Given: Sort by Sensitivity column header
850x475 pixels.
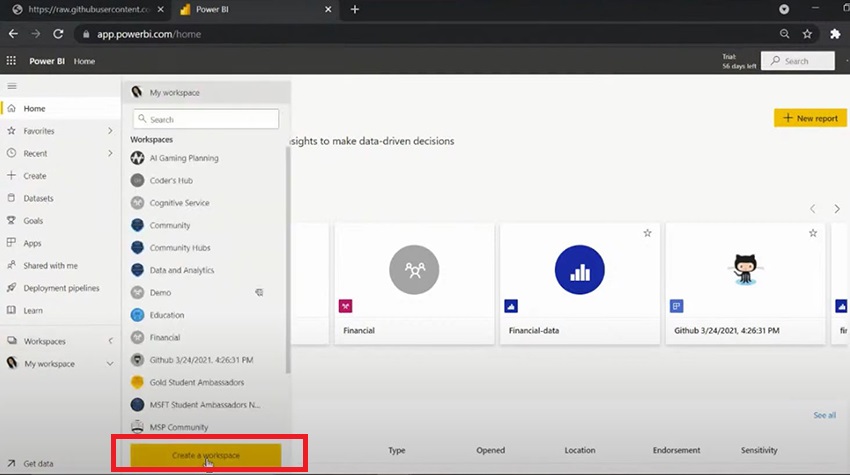Looking at the screenshot, I should coord(759,450).
